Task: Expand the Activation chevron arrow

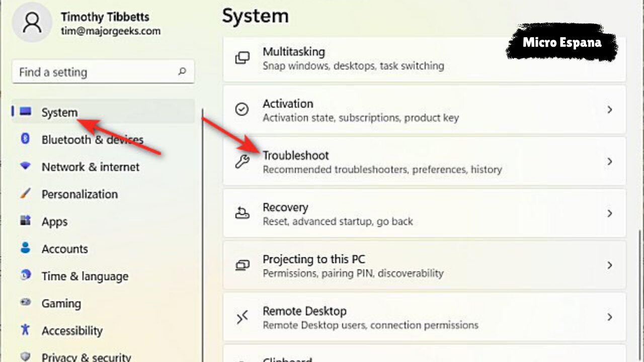Action: coord(610,110)
